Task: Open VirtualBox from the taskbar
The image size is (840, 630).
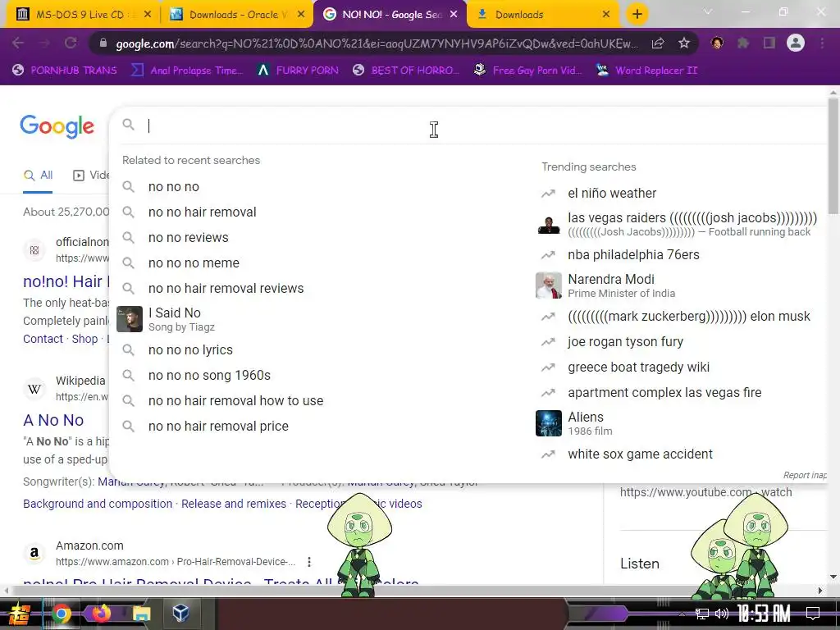Action: pos(180,612)
